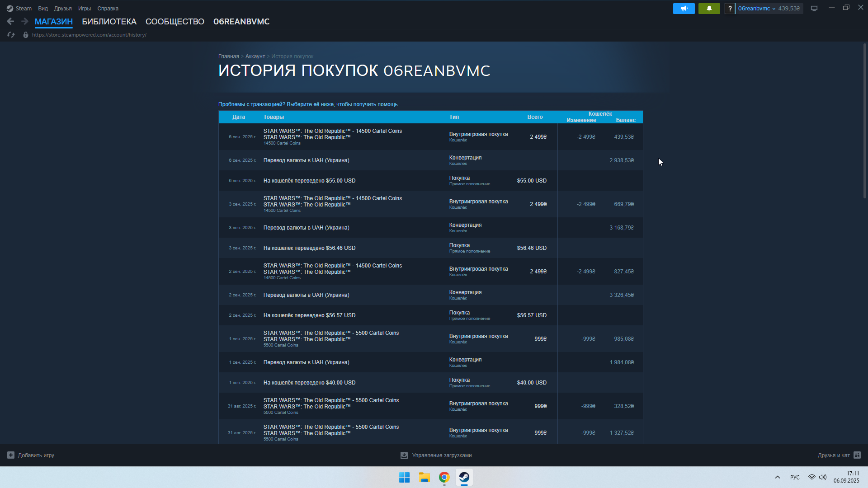The height and width of the screenshot is (488, 868).
Task: Open the Друзья menu
Action: pyautogui.click(x=63, y=9)
